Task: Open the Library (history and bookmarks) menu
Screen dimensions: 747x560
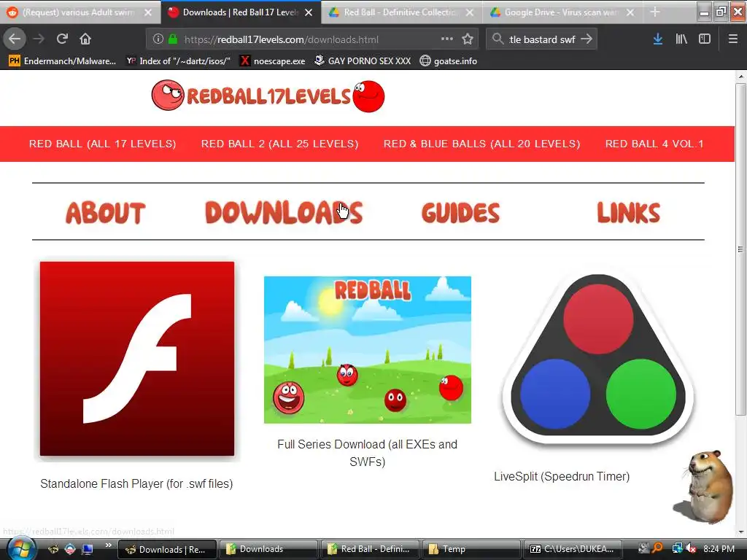Action: pyautogui.click(x=681, y=39)
